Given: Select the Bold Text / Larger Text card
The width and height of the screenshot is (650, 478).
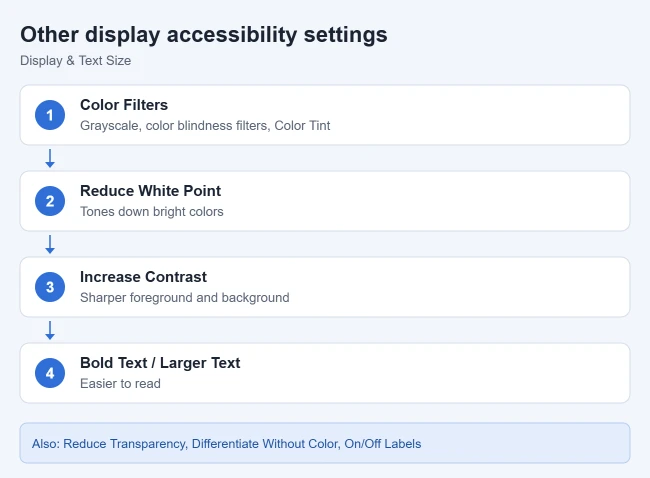Looking at the screenshot, I should pos(325,373).
